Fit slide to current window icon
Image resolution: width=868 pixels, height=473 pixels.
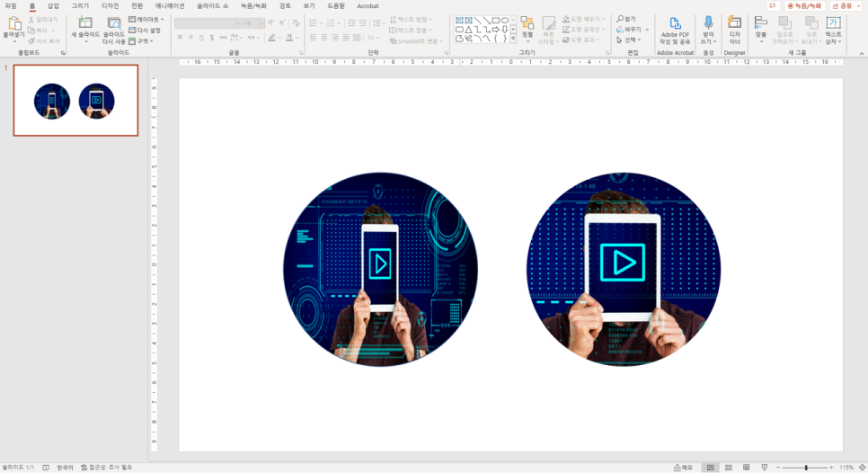[863, 468]
